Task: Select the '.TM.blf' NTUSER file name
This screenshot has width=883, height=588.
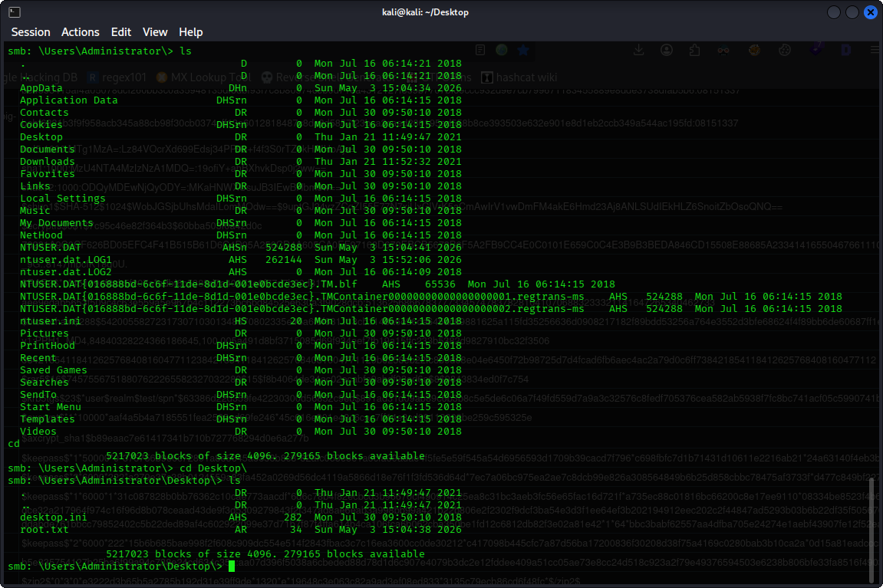Action: [x=189, y=284]
